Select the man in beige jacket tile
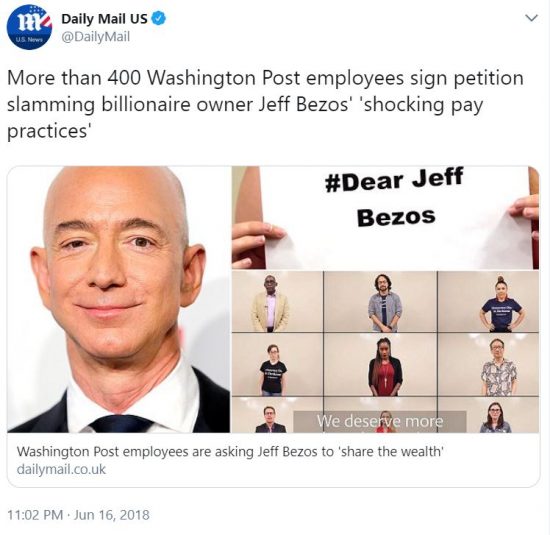 pos(277,301)
